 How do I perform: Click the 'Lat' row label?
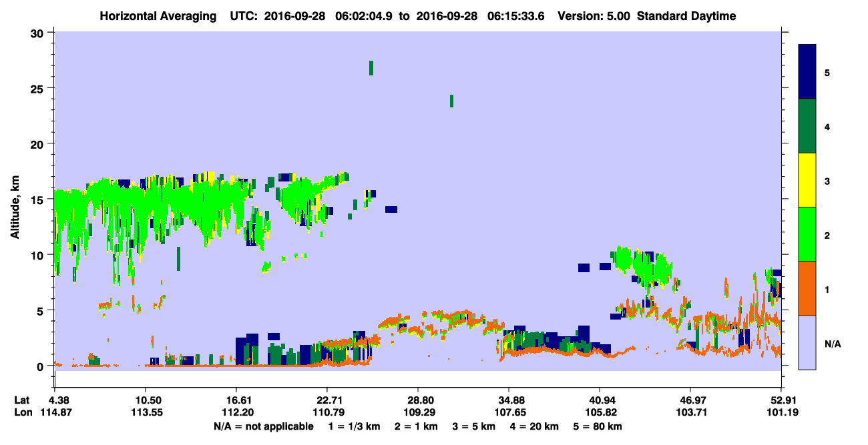click(22, 400)
